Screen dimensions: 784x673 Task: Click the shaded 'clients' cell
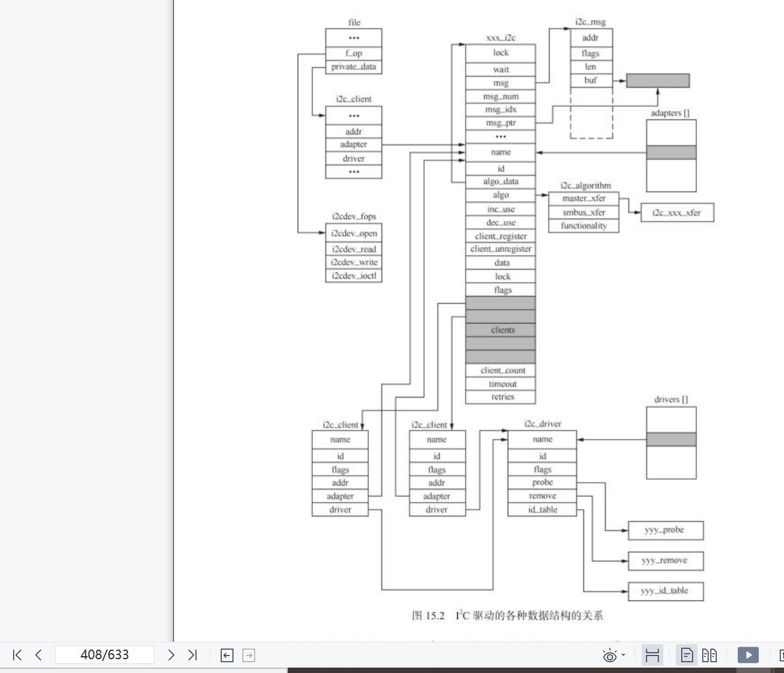(500, 330)
